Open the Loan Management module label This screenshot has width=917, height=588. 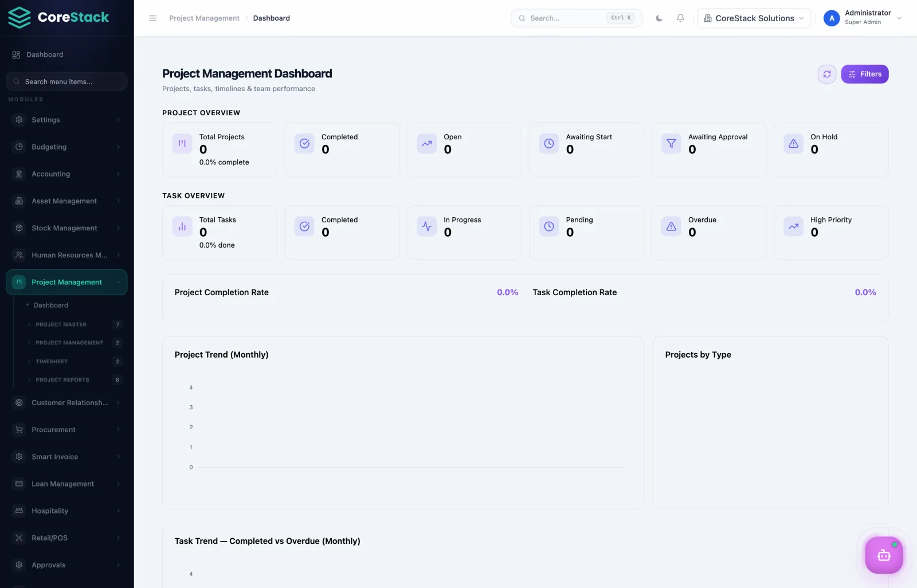pyautogui.click(x=62, y=484)
